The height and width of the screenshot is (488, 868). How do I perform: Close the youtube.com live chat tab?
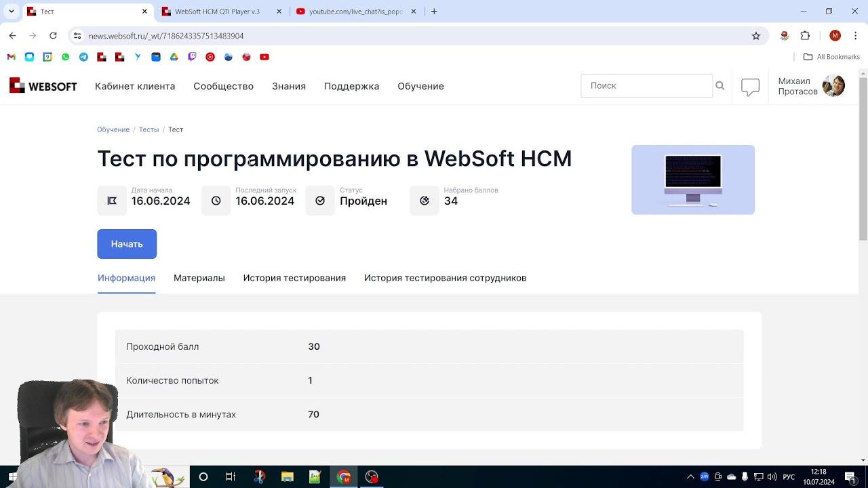414,12
